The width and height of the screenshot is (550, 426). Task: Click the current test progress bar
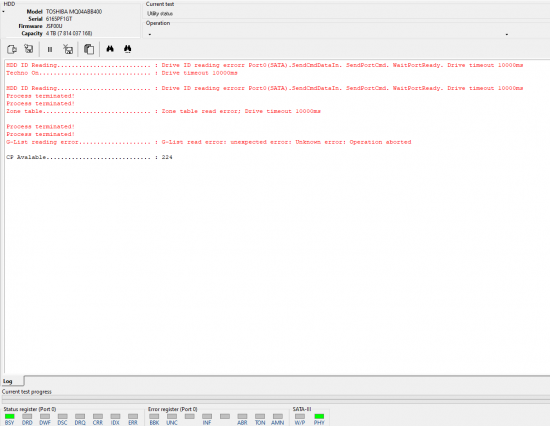pyautogui.click(x=276, y=399)
